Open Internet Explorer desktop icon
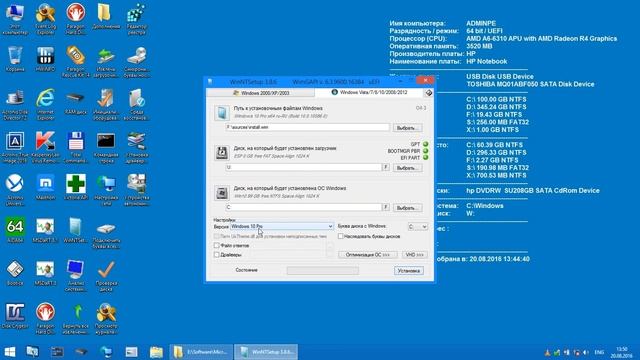Image resolution: width=640 pixels, height=360 pixels. (x=45, y=104)
